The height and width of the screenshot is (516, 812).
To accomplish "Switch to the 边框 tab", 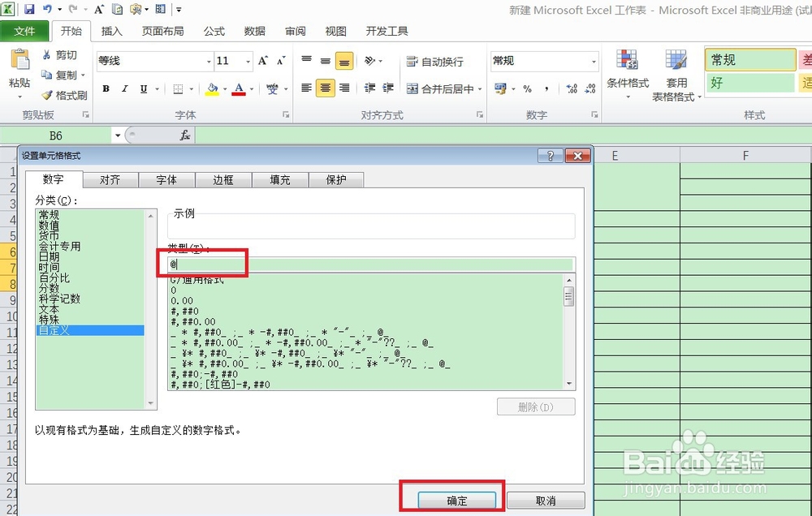I will 223,180.
